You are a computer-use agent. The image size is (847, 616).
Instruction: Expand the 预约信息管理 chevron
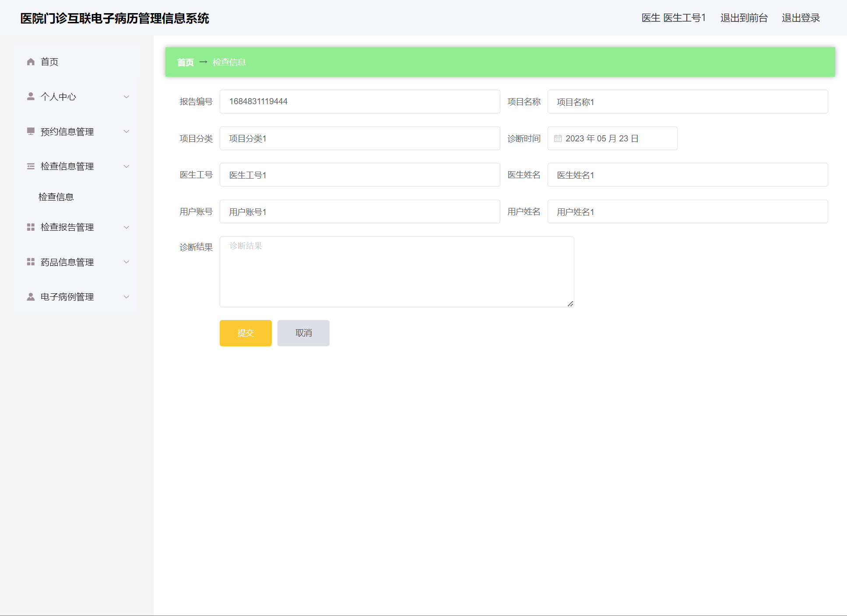(x=127, y=131)
